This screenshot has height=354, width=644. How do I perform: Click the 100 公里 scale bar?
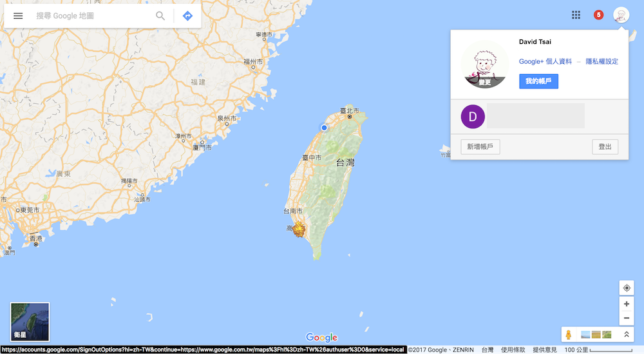(x=598, y=350)
